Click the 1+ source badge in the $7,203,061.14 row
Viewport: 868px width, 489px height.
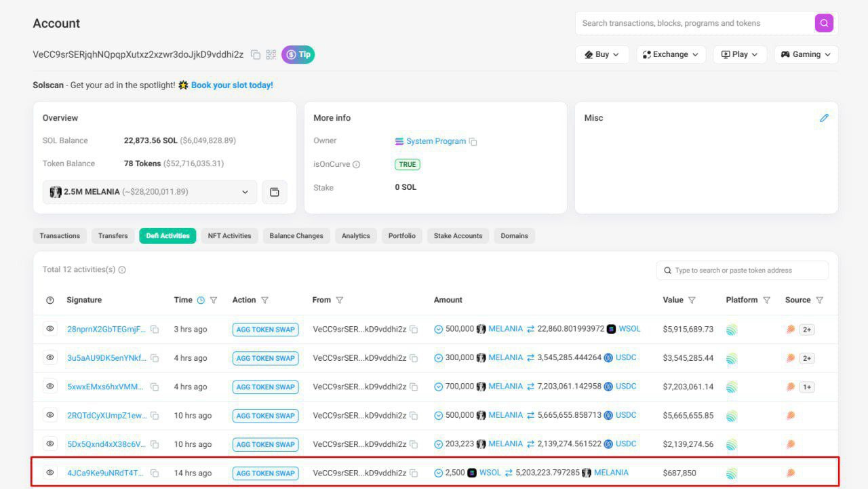click(x=806, y=387)
